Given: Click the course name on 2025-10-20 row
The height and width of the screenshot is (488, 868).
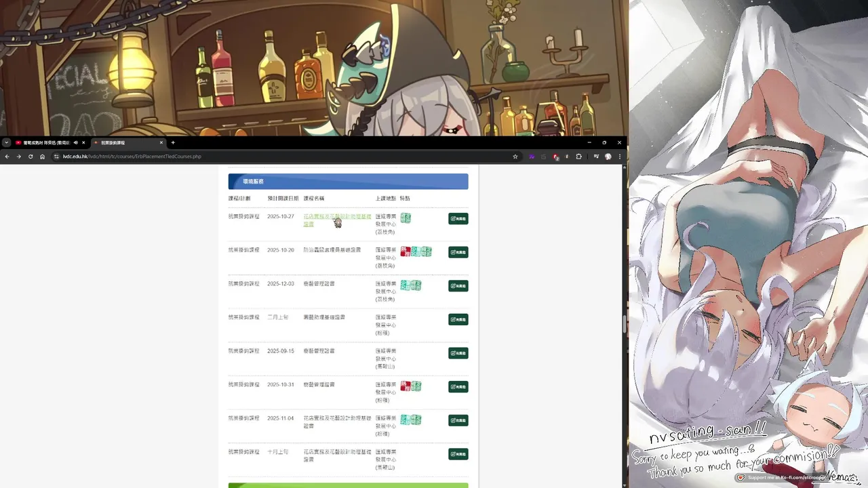Looking at the screenshot, I should pyautogui.click(x=332, y=250).
